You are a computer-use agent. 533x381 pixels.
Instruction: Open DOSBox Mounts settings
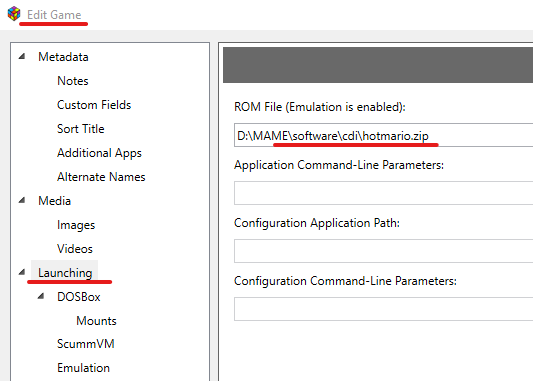[x=96, y=321]
